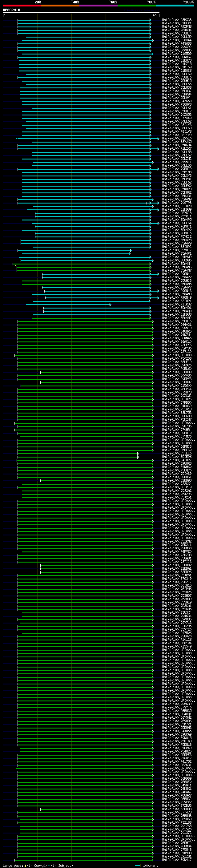The image size is (197, 868).
Task: Select the UniRef100_A9QN43 label
Action: [177, 291]
